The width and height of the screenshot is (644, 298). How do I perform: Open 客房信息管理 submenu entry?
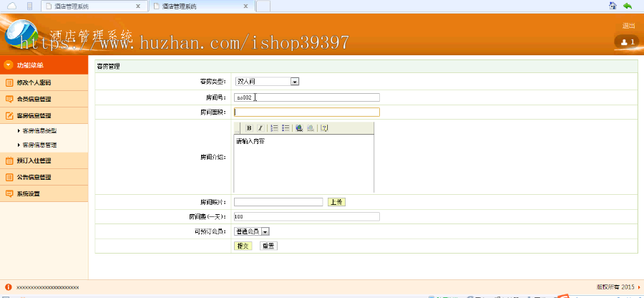(39, 145)
